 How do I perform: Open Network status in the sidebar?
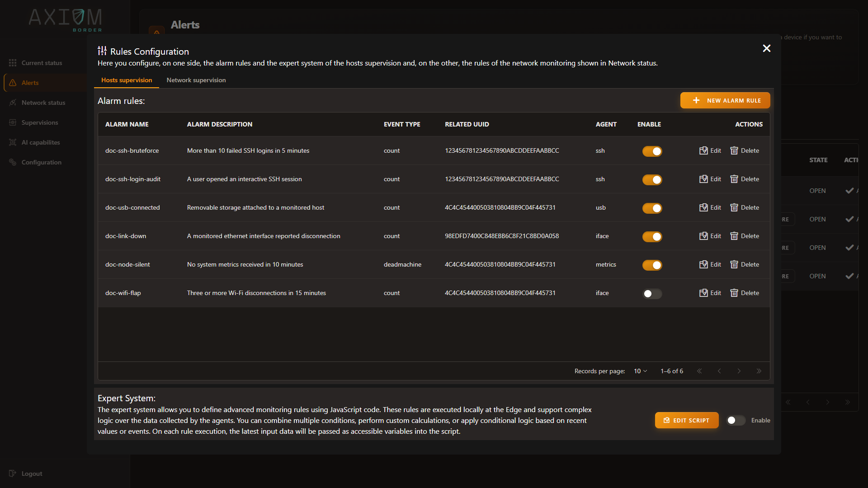[43, 103]
